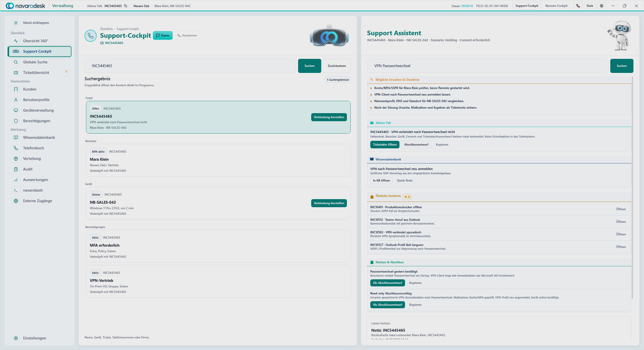The image size is (644, 350).
Task: Open incident INC10491 Produktionsdrucker offline
Action: [621, 209]
